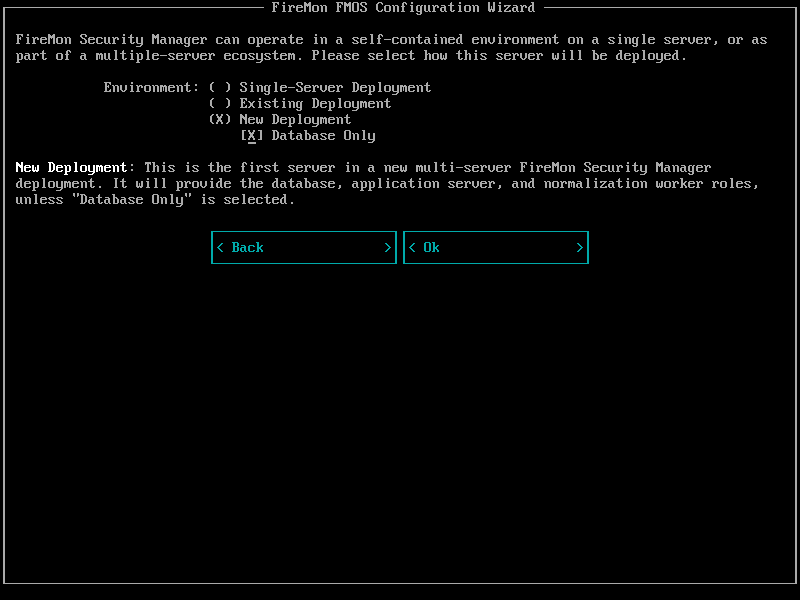The image size is (800, 600).
Task: Click the left angle bracket on Back
Action: point(220,248)
